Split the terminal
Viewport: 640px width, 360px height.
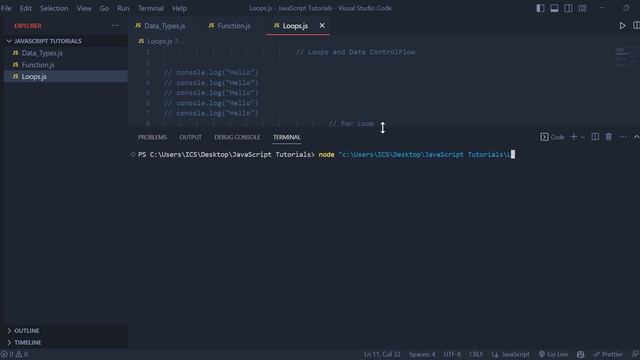[x=595, y=137]
